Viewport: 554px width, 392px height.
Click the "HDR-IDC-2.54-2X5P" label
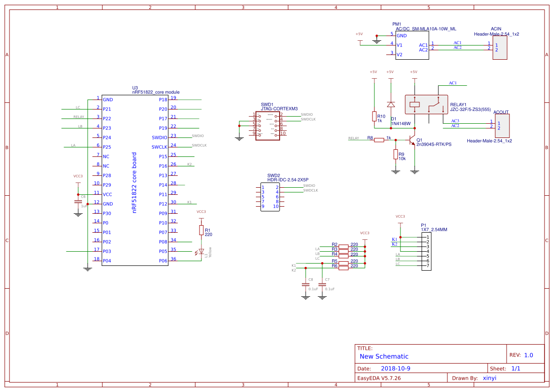[x=288, y=180]
